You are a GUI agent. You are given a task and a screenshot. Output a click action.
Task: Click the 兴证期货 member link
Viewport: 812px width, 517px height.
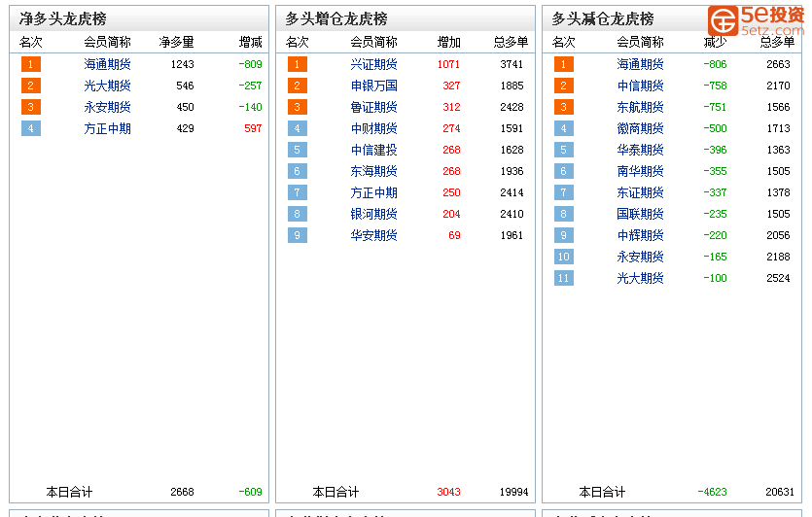pyautogui.click(x=373, y=64)
